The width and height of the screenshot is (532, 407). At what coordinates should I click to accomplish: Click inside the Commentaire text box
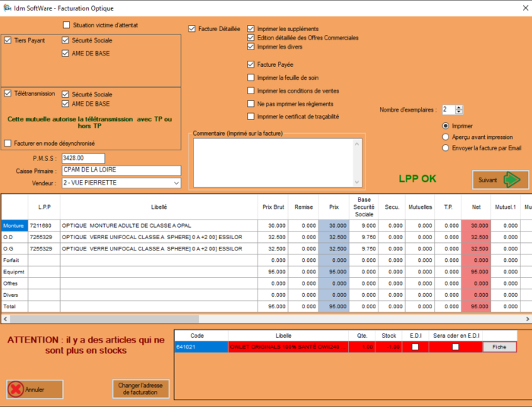[x=274, y=163]
